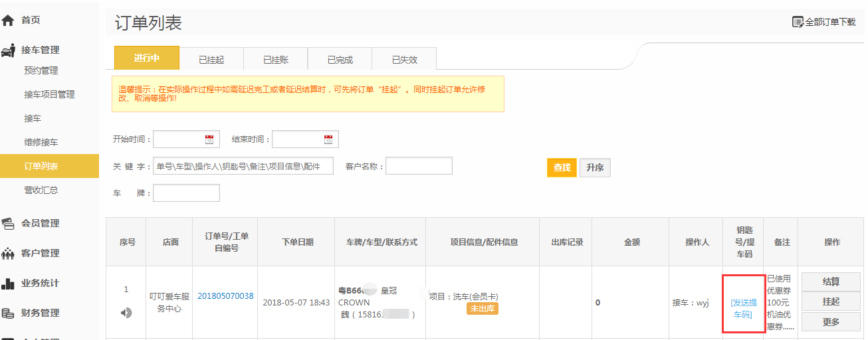
Task: Focus the 客户名称 input field
Action: point(419,166)
